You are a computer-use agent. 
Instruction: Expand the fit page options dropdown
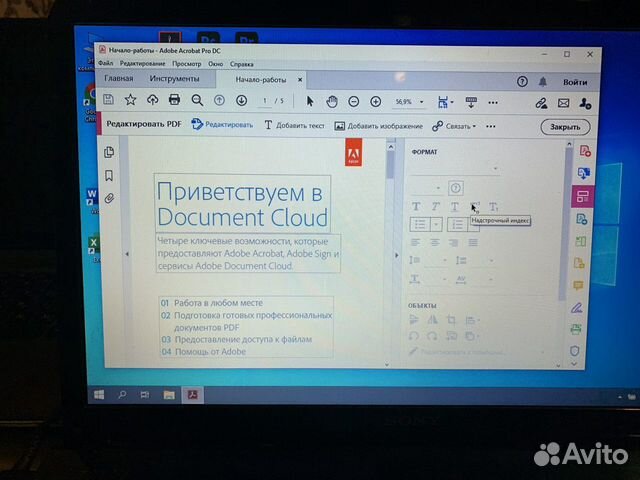[452, 102]
